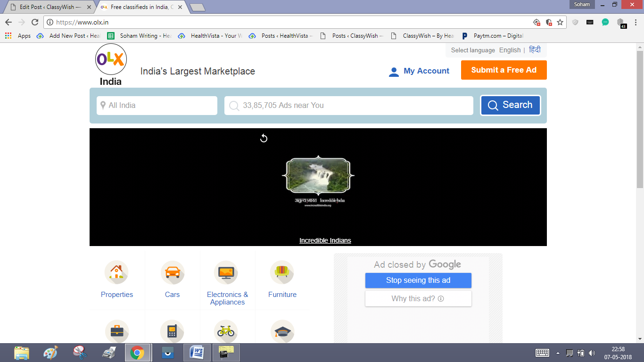Click the mobile phone category icon
644x362 pixels.
(x=172, y=331)
